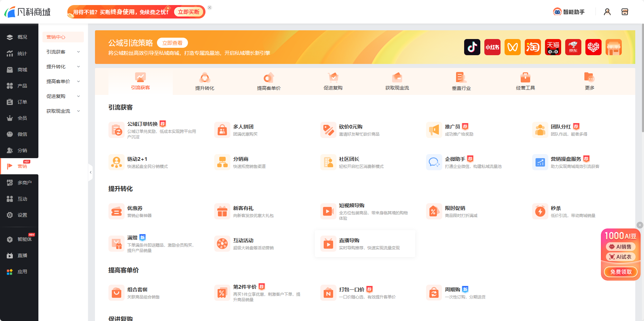Viewport: 644px width, 321px height.
Task: Expand the 获取现金流 sidebar submenu
Action: click(63, 111)
